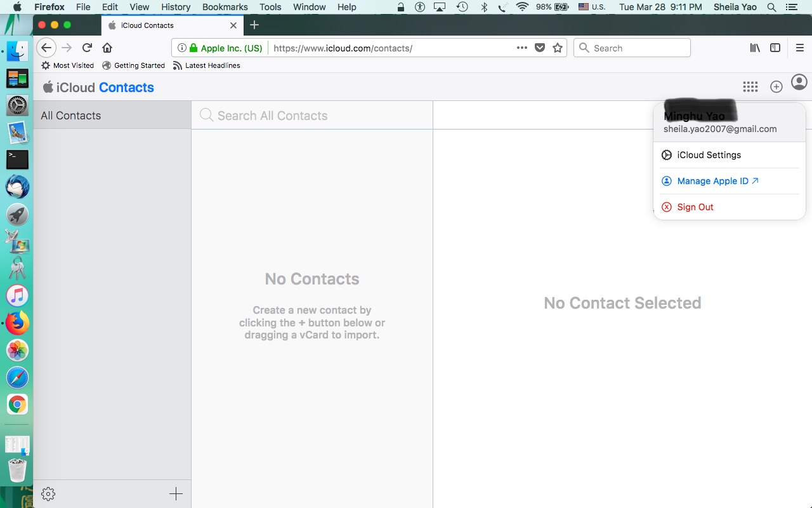Close the iCloud Contacts tab
The width and height of the screenshot is (812, 508).
tap(233, 25)
